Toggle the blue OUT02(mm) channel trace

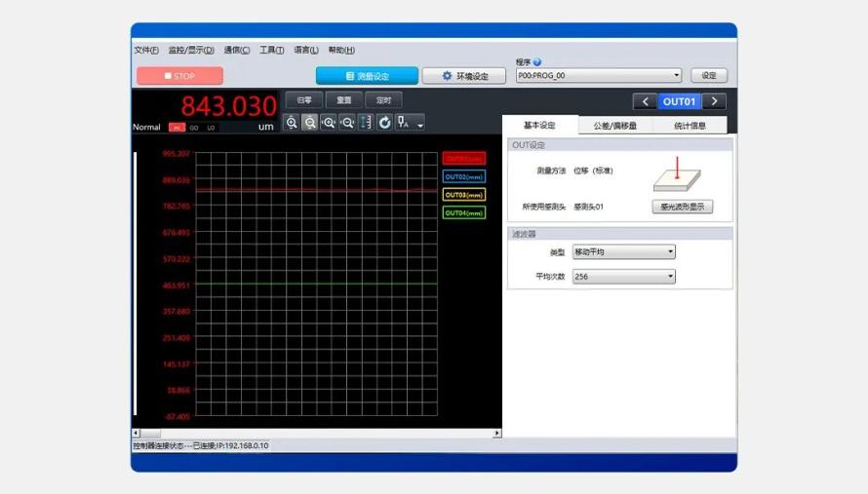click(464, 177)
